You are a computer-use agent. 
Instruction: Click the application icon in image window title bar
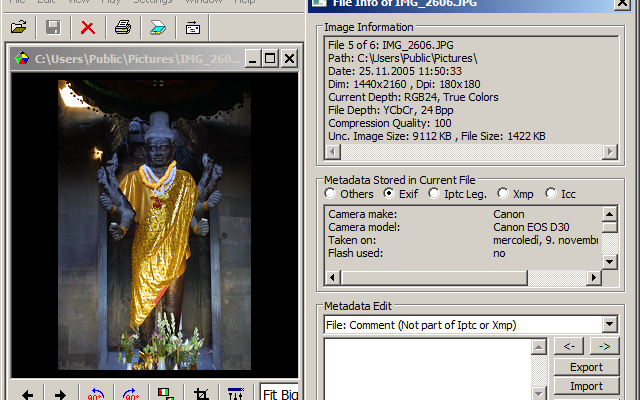[22, 58]
